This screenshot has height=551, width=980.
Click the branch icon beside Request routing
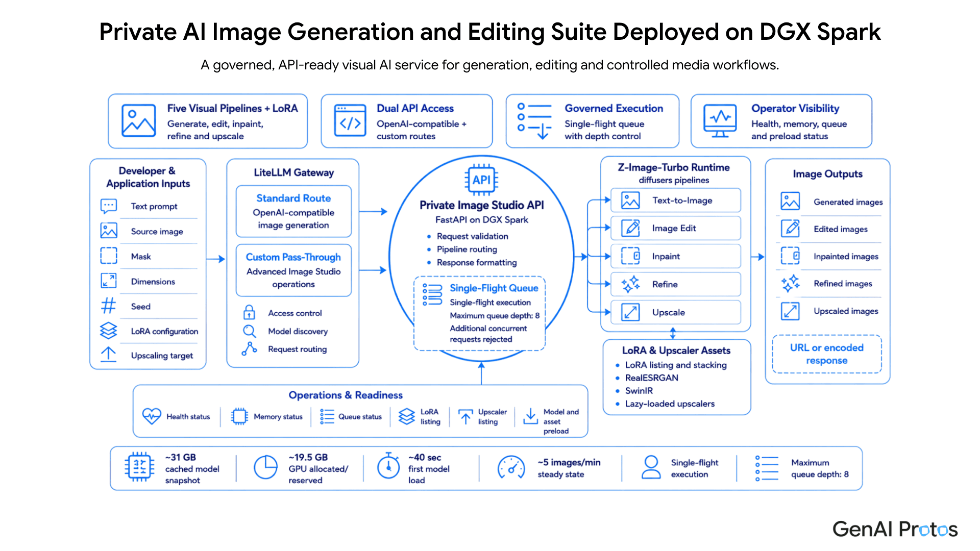tap(249, 349)
